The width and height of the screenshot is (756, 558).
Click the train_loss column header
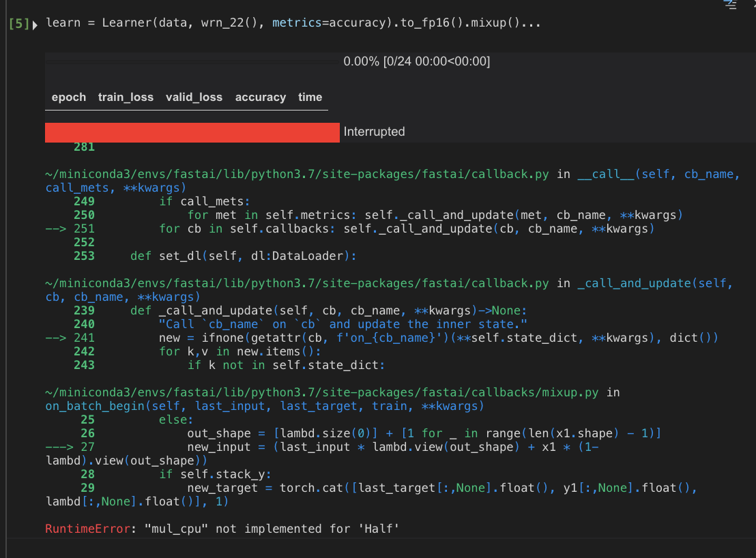coord(126,97)
